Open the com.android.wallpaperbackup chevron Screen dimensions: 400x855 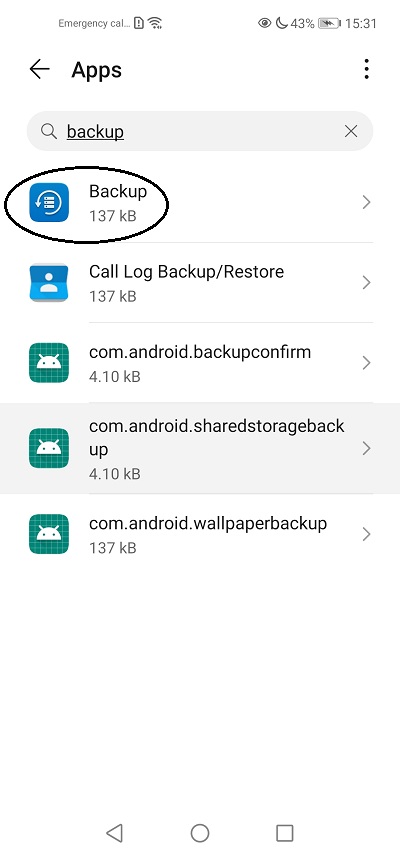pos(366,534)
